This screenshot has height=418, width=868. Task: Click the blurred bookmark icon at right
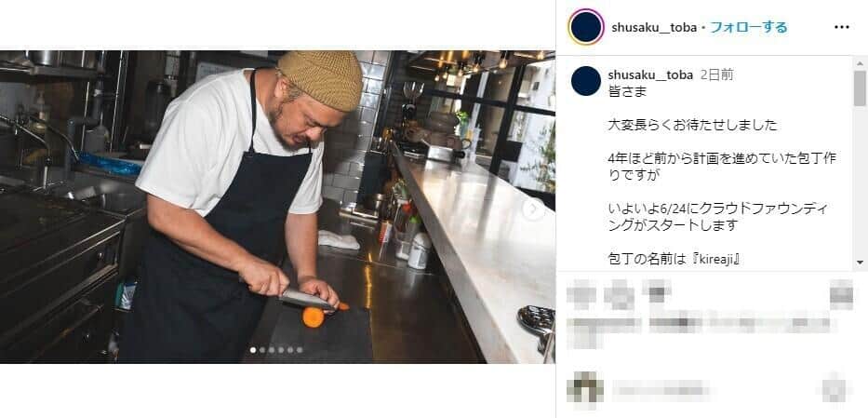(841, 293)
